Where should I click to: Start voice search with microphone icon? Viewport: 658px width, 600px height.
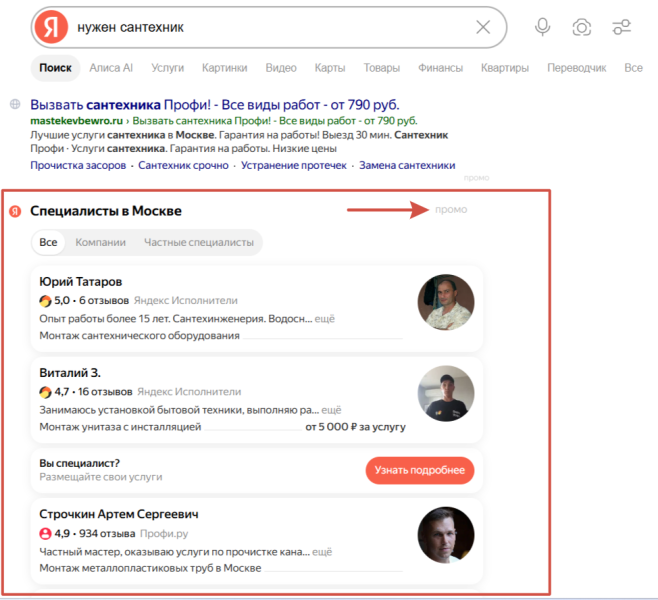point(542,27)
